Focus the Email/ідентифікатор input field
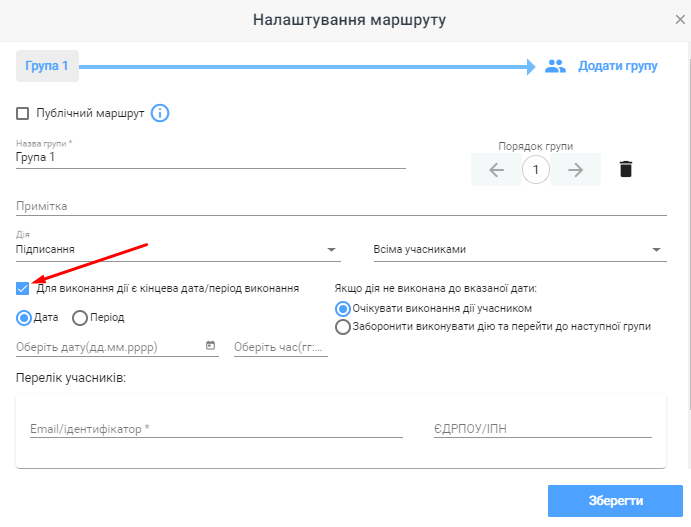 point(216,429)
